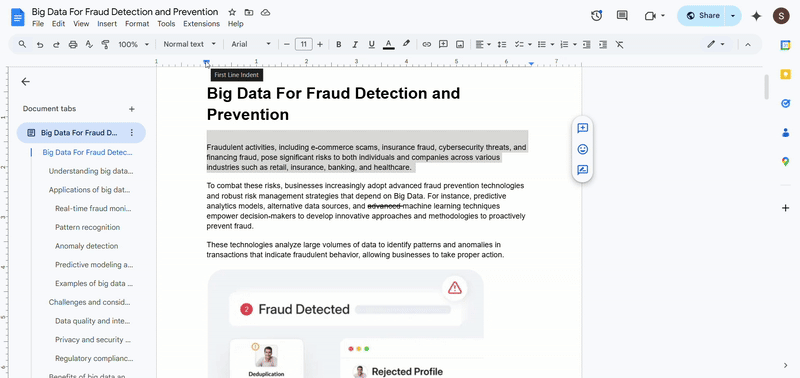Open the Arial font dropdown
This screenshot has height=378, width=800.
pos(251,44)
